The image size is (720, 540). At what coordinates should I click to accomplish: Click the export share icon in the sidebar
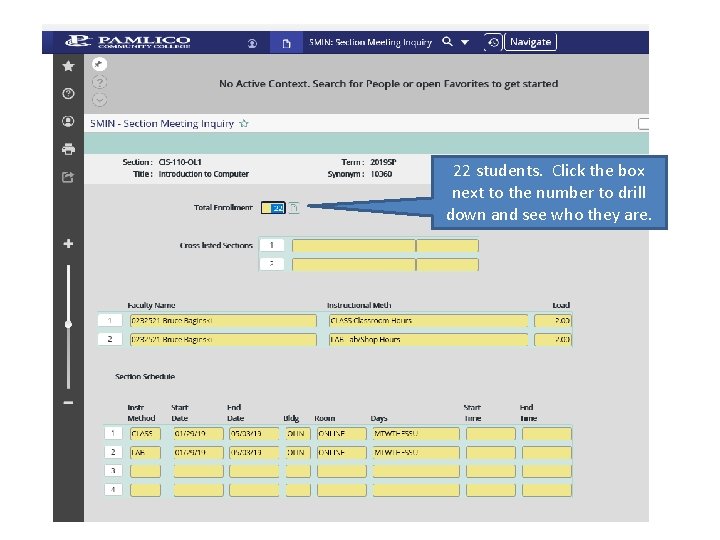(x=68, y=177)
